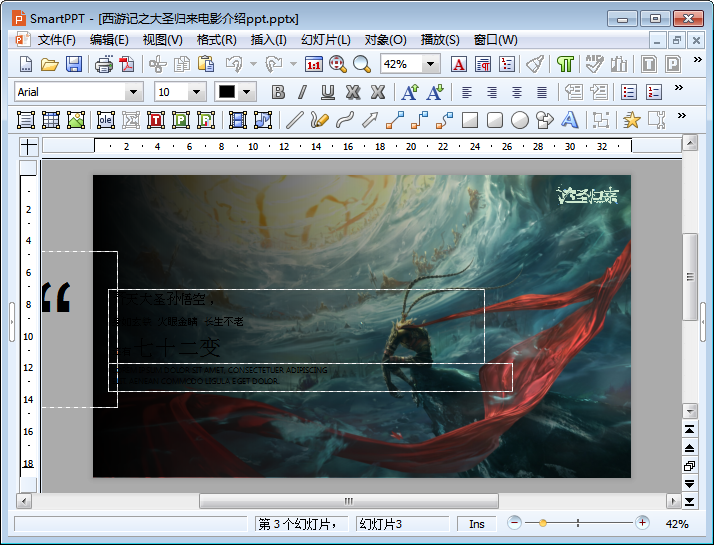Open the 插入(I) menu

coord(268,40)
